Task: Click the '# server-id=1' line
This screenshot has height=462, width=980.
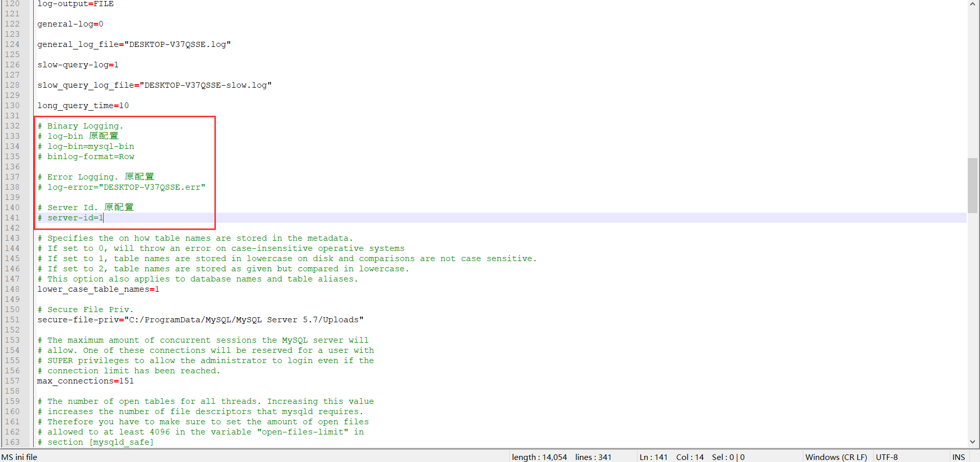Action: [70, 218]
